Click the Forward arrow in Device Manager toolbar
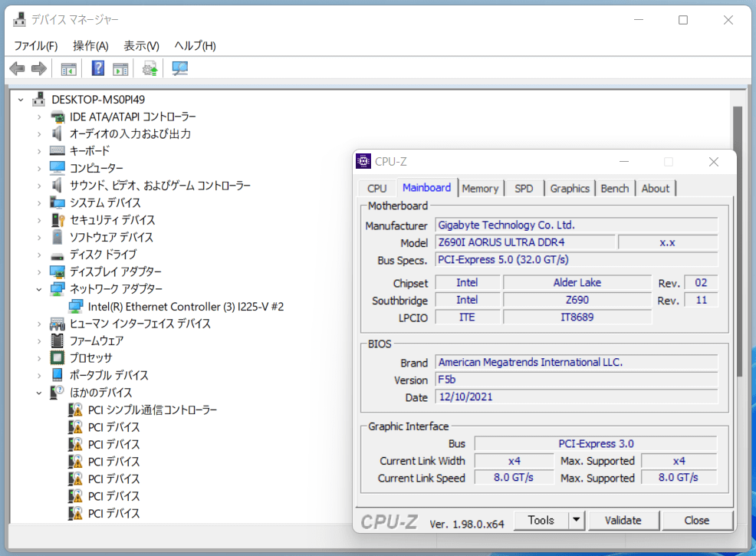The height and width of the screenshot is (556, 756). (39, 68)
